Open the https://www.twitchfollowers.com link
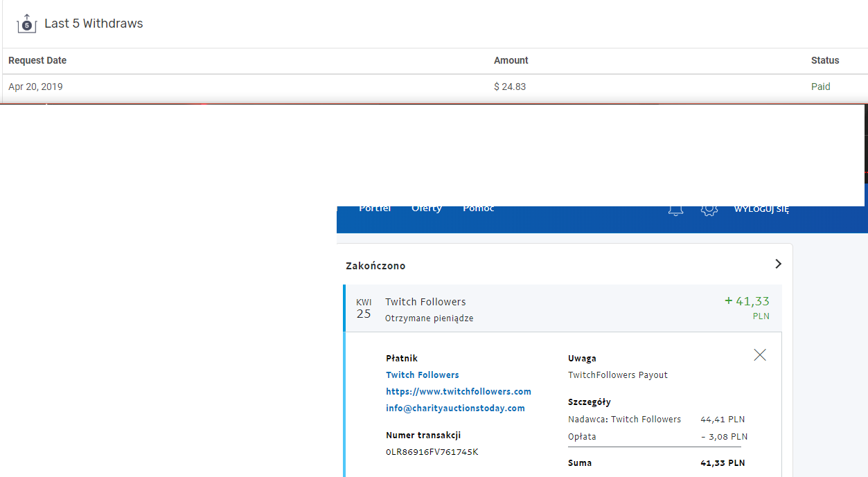 pyautogui.click(x=459, y=391)
